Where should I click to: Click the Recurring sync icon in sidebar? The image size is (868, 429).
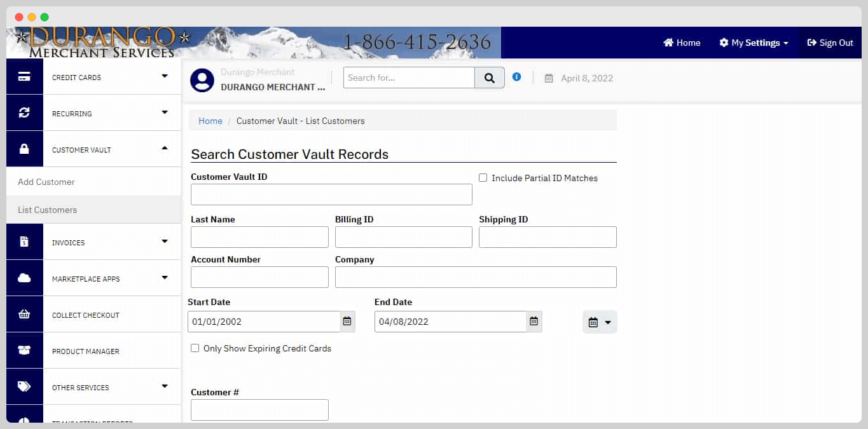click(24, 113)
